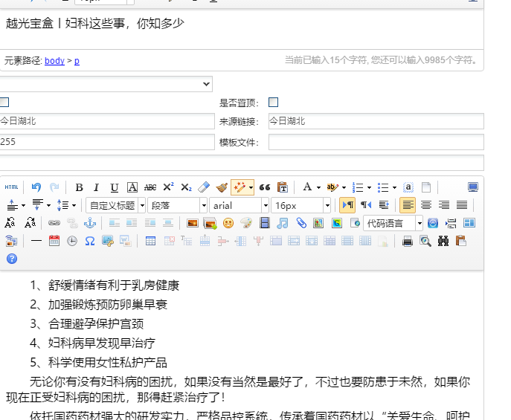Viewport: 511px width, 420px height.
Task: Tick the unlabeled checkbox on the left edge
Action: pos(4,102)
